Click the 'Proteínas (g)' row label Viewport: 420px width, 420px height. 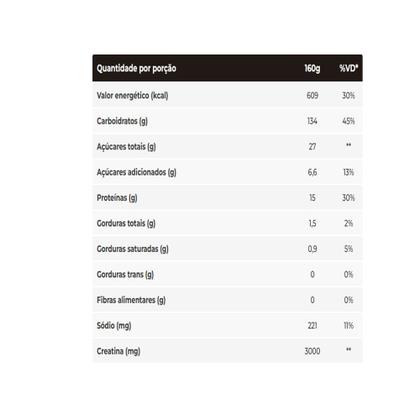coord(117,198)
